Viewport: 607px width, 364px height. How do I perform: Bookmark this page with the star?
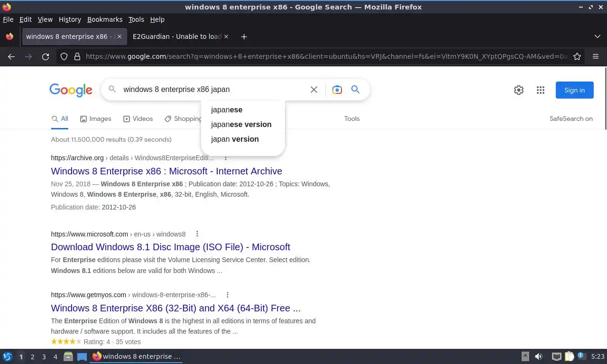[577, 56]
